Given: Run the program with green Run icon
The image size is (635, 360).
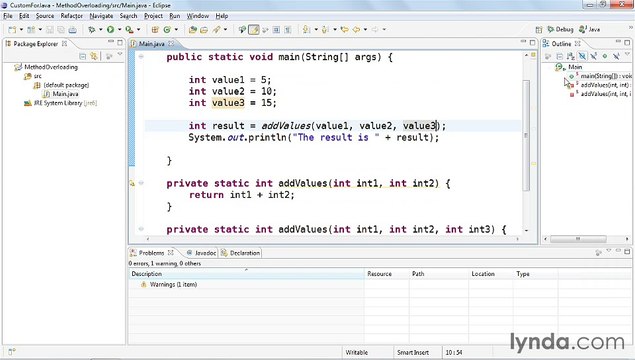Looking at the screenshot, I should coord(111,30).
